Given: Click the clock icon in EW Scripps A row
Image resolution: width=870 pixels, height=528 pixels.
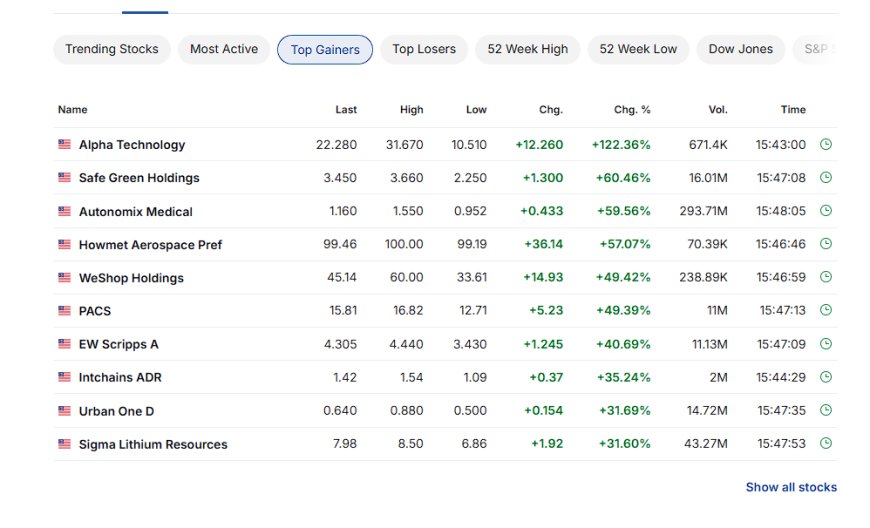Looking at the screenshot, I should click(x=826, y=344).
